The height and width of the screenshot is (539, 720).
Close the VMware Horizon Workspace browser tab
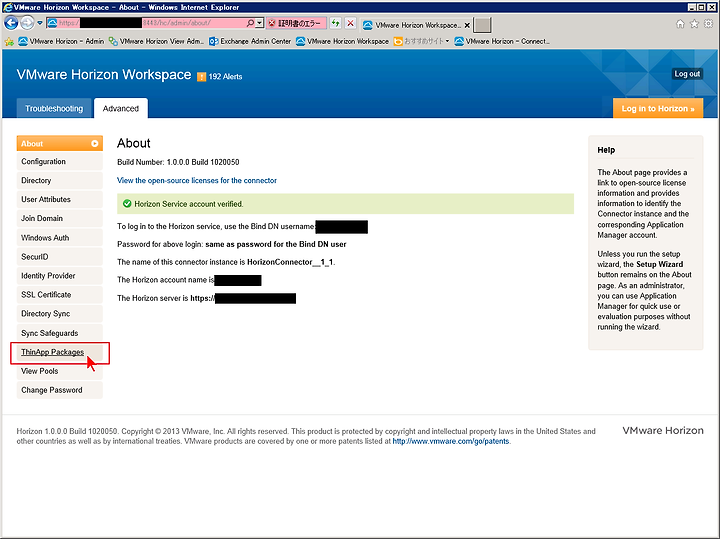pos(467,25)
